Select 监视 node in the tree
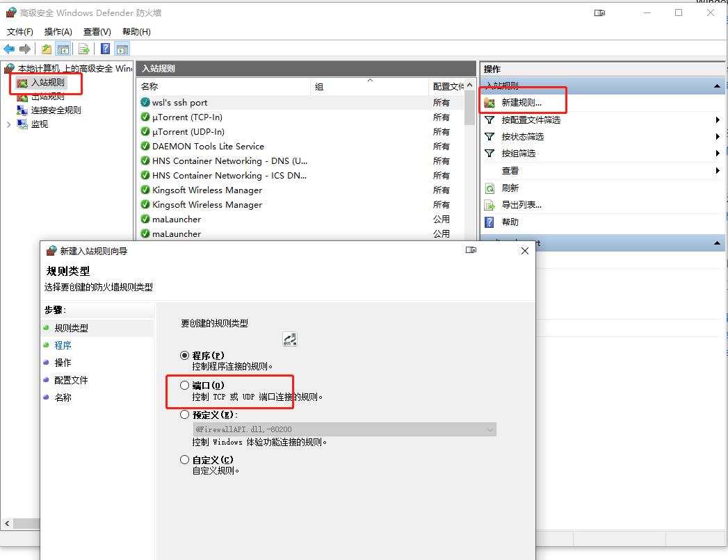The height and width of the screenshot is (560, 728). click(x=39, y=124)
